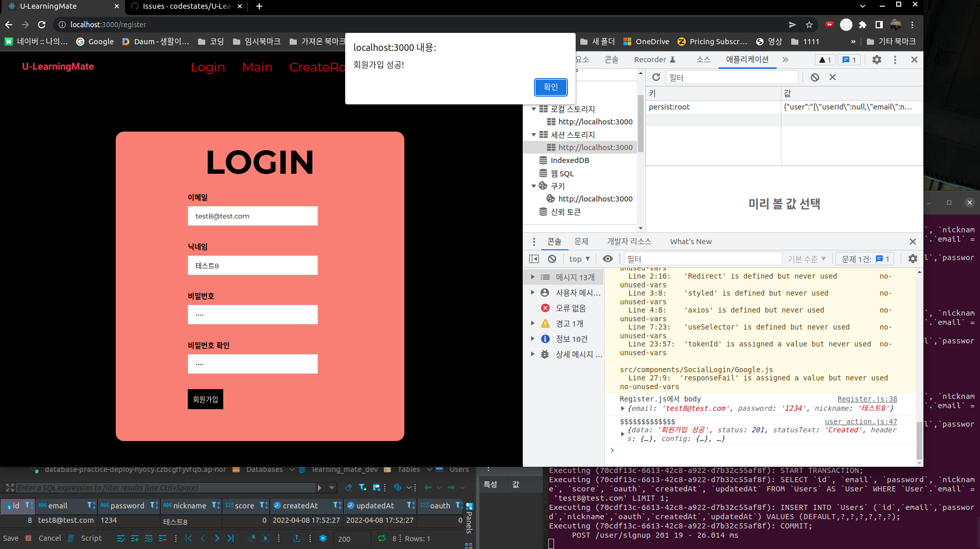This screenshot has height=549, width=980.
Task: Refresh the storage table in Application panel
Action: tap(656, 77)
